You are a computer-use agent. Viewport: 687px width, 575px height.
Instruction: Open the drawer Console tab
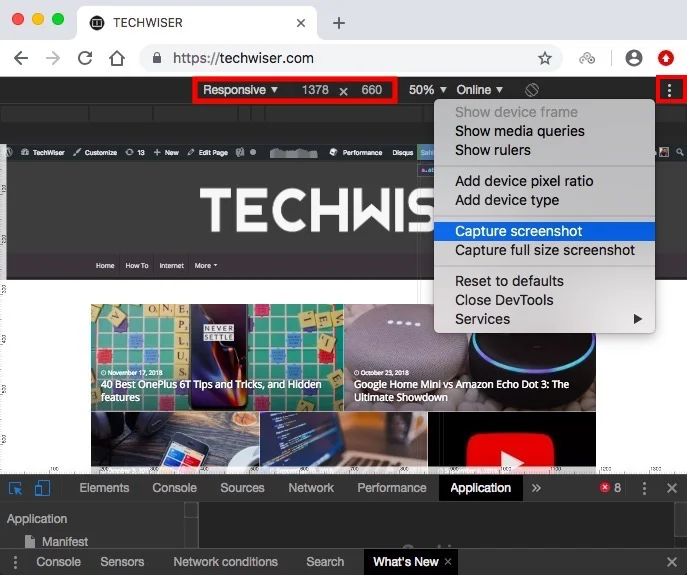click(x=58, y=562)
